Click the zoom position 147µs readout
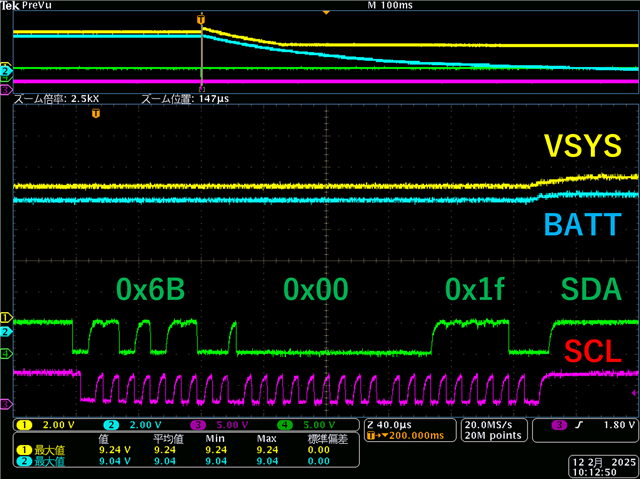Image resolution: width=640 pixels, height=479 pixels. point(185,99)
